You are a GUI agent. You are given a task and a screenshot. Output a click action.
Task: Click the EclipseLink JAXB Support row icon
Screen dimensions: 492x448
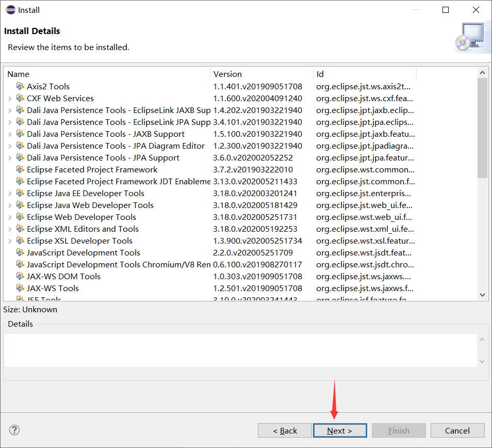(20, 110)
